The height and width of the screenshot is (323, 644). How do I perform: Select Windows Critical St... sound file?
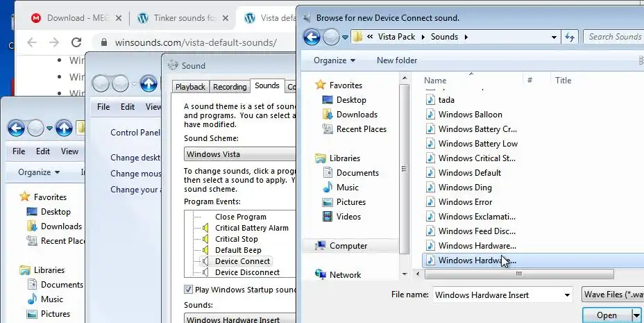coord(477,158)
